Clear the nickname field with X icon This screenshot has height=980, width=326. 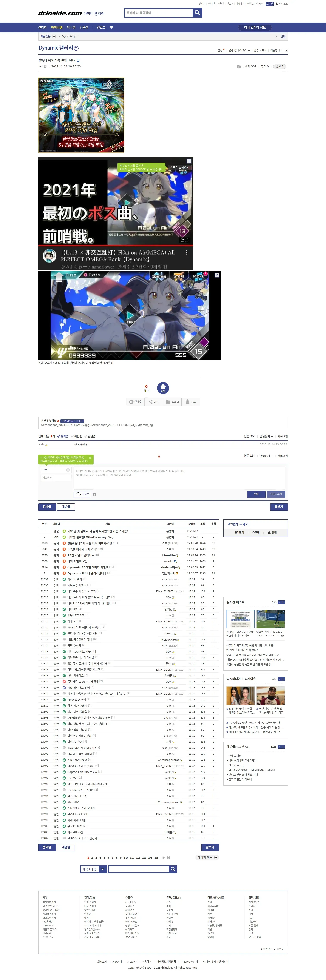(x=68, y=470)
